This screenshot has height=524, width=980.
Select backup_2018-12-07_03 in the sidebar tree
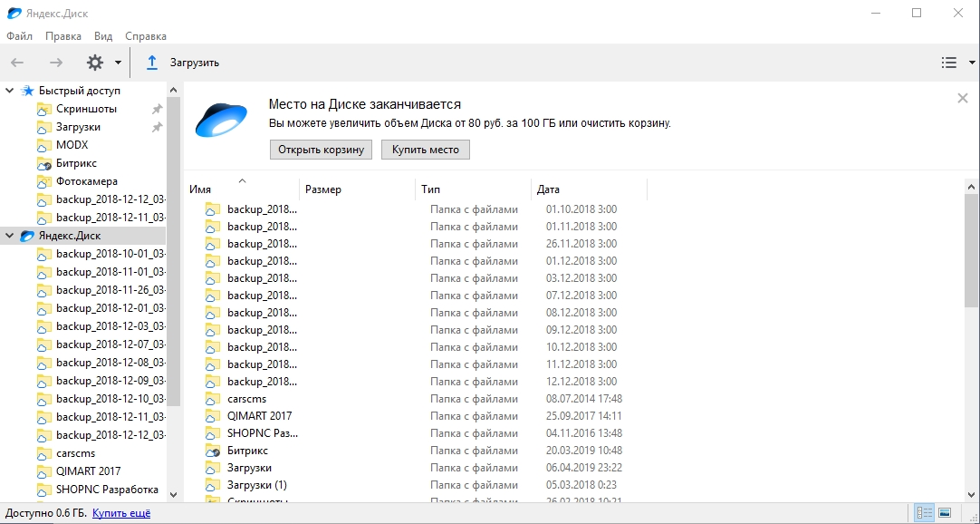click(x=110, y=345)
